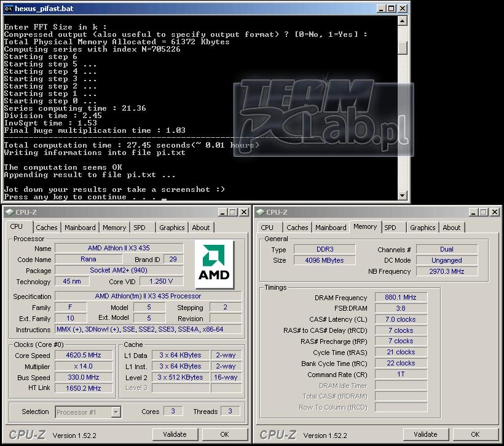Close the right CPU-Z window
The height and width of the screenshot is (446, 504).
(x=495, y=212)
